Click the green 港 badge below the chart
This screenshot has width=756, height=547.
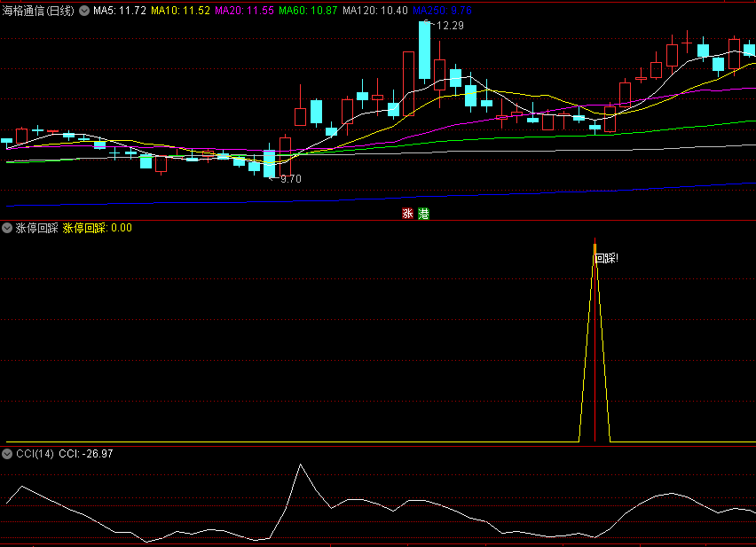[x=423, y=214]
